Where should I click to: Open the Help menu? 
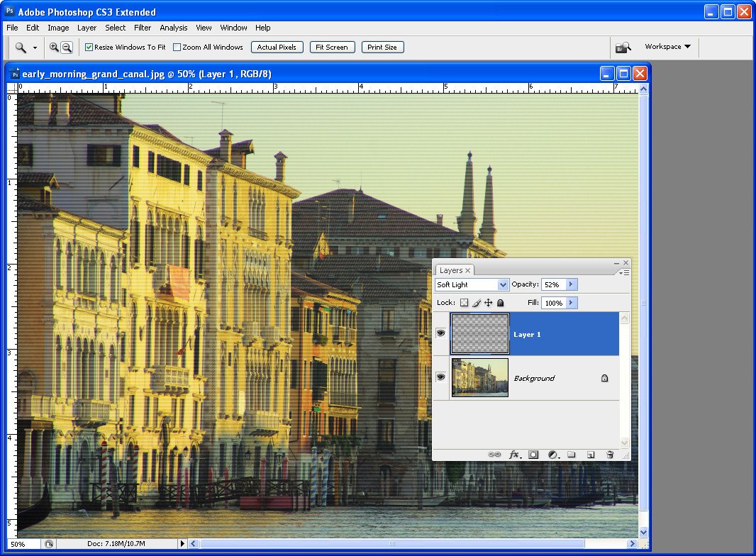tap(263, 28)
